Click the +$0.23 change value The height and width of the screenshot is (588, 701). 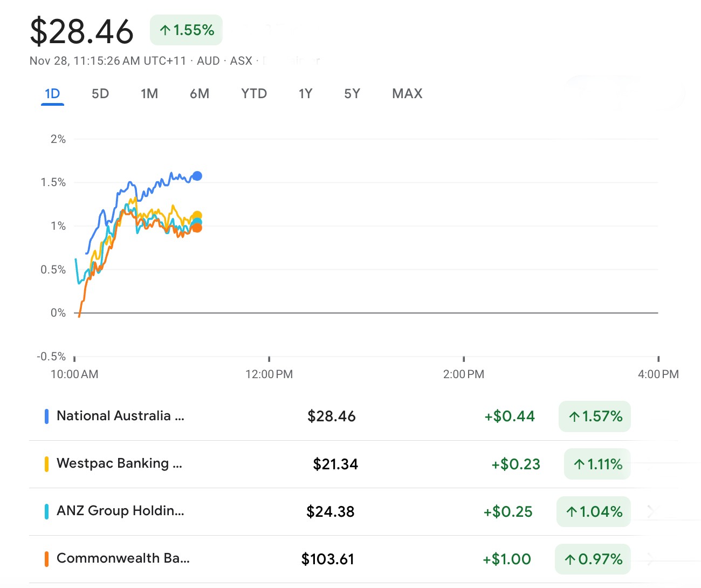pyautogui.click(x=516, y=464)
